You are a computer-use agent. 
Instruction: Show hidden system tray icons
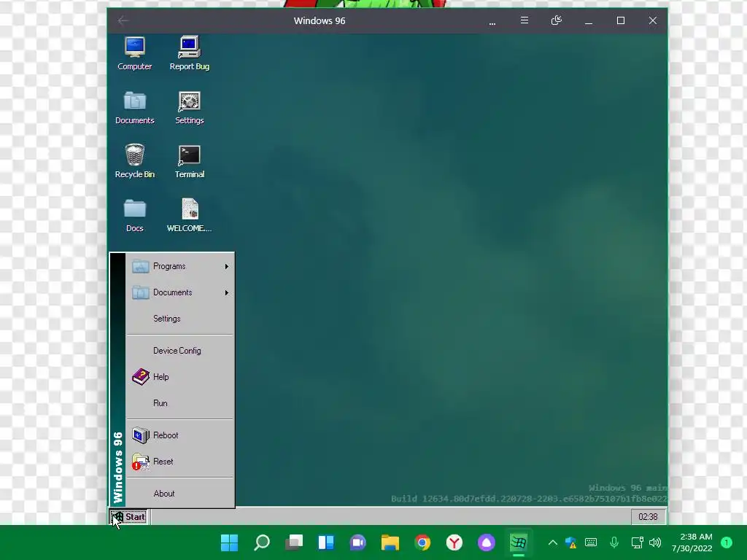[553, 542]
